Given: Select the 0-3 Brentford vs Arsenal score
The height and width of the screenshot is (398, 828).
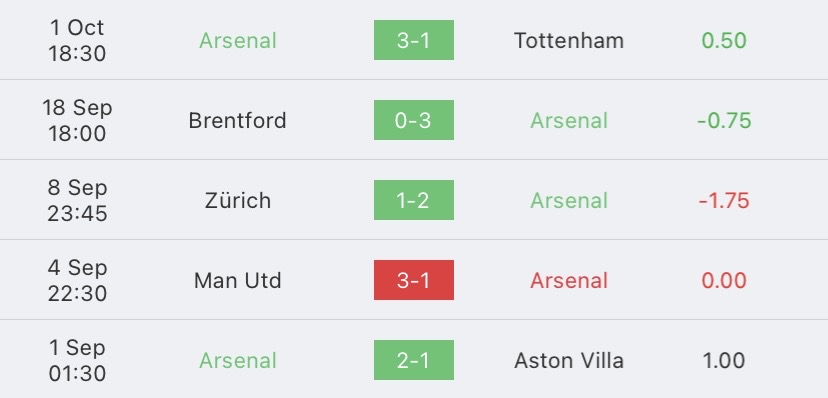Looking at the screenshot, I should click(x=413, y=120).
